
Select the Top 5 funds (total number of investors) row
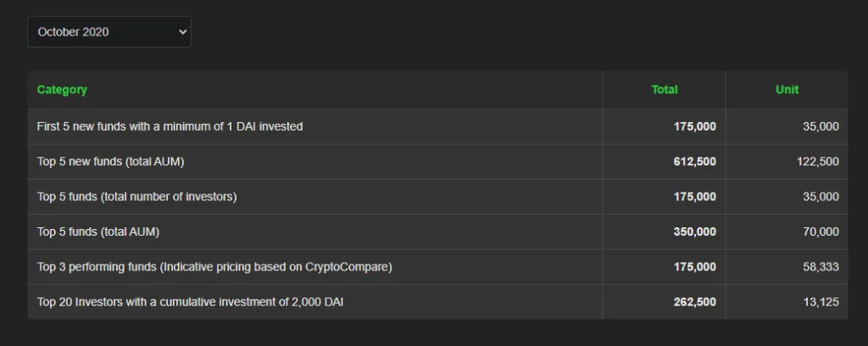coord(437,197)
